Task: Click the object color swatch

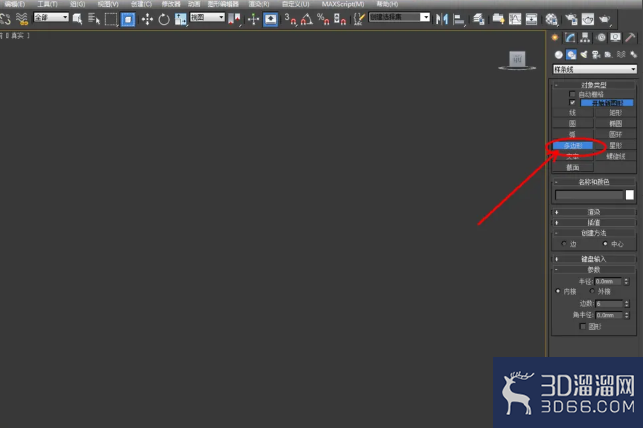Action: (630, 195)
